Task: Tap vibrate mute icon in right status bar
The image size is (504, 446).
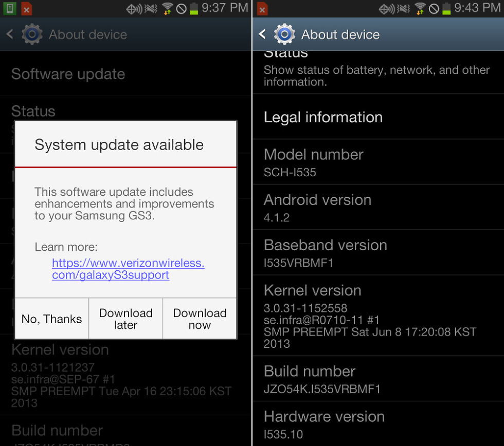Action: point(403,9)
